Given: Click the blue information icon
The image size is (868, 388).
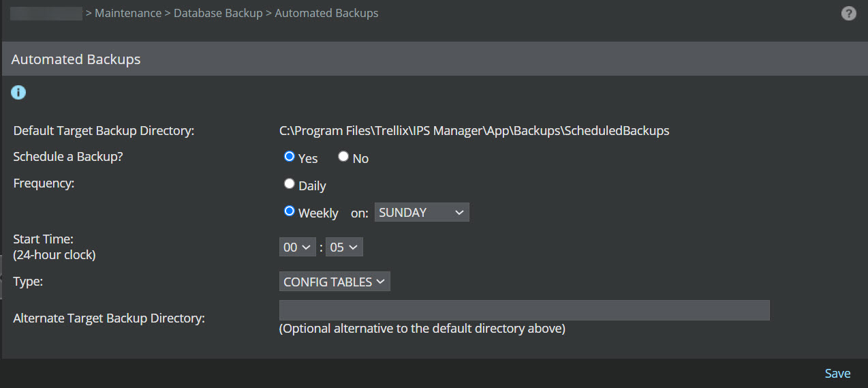Looking at the screenshot, I should click(18, 92).
